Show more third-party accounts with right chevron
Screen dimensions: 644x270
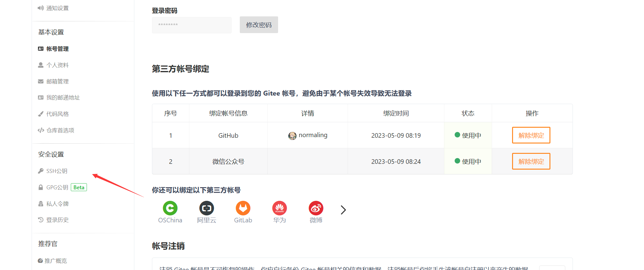(343, 210)
